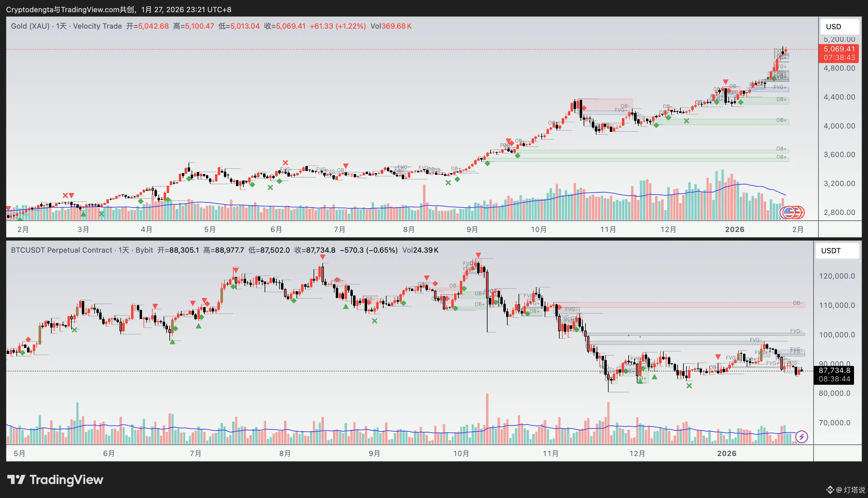Click the purple lightning bolt event icon
The image size is (868, 498).
pyautogui.click(x=801, y=437)
